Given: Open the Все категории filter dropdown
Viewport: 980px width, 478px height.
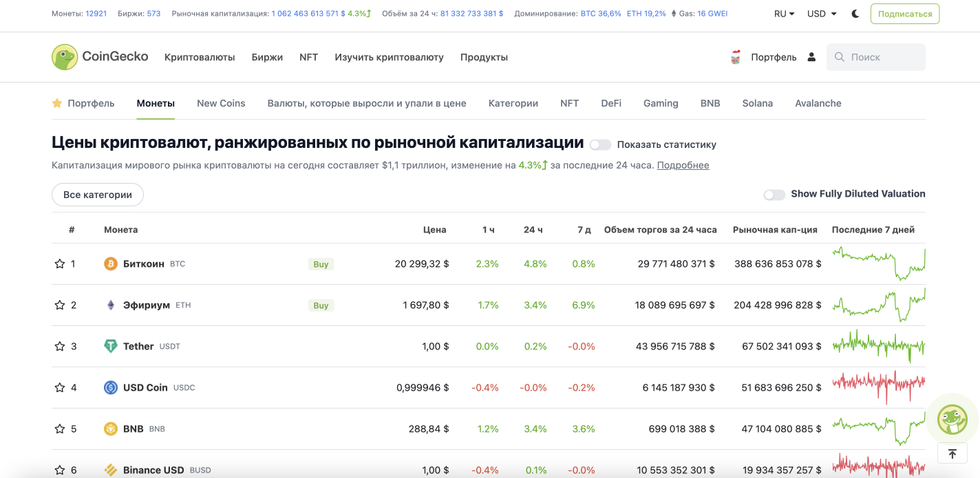Looking at the screenshot, I should coord(98,195).
